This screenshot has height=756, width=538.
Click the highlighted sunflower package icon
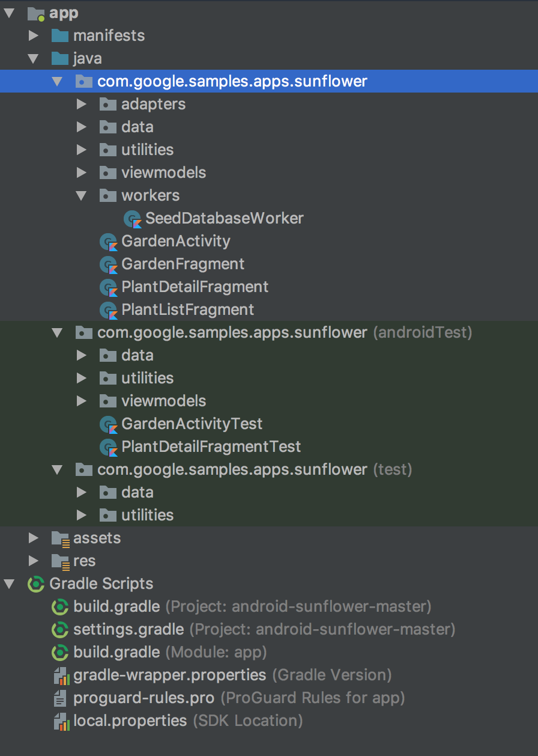click(84, 81)
